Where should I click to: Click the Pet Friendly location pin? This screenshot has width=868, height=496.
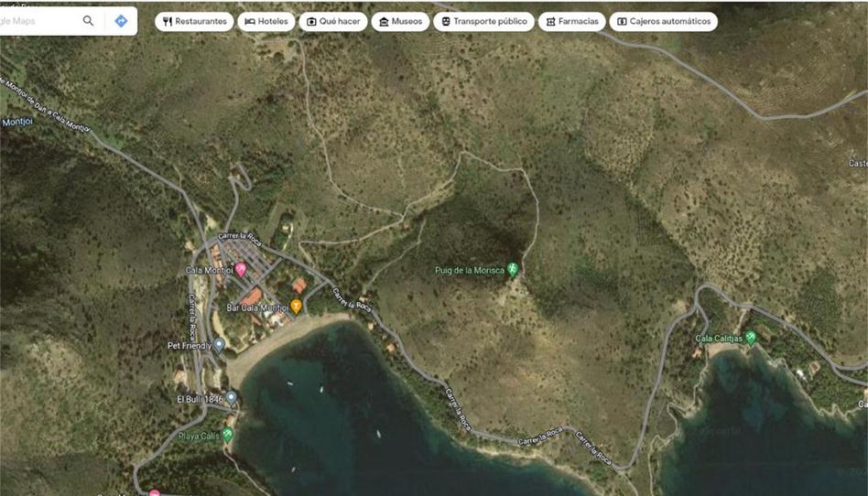click(x=220, y=346)
